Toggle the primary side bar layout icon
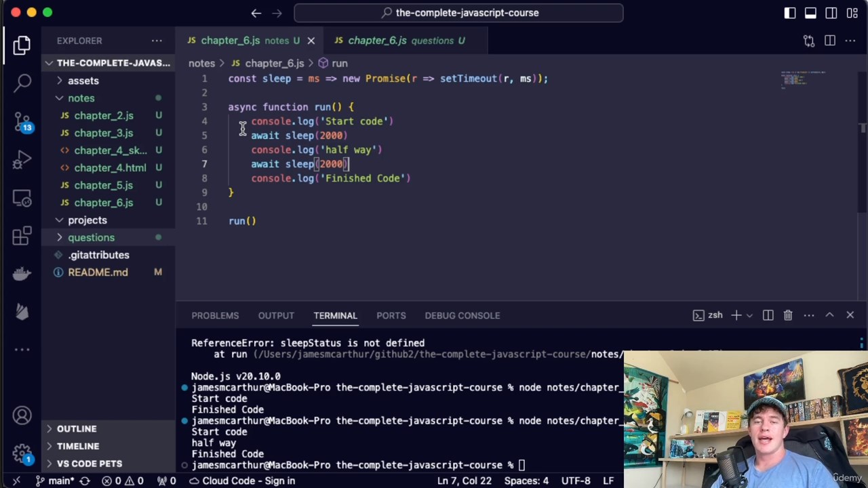Screen dimensions: 868x488 (790, 12)
